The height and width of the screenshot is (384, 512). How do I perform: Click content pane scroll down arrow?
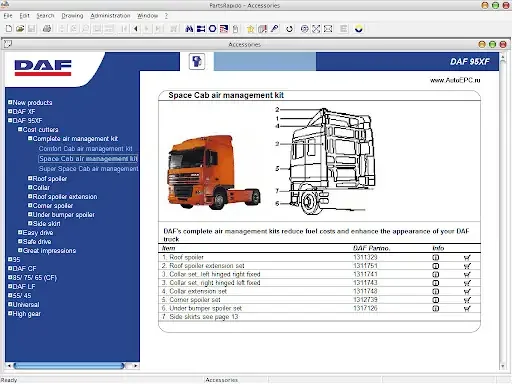(503, 366)
